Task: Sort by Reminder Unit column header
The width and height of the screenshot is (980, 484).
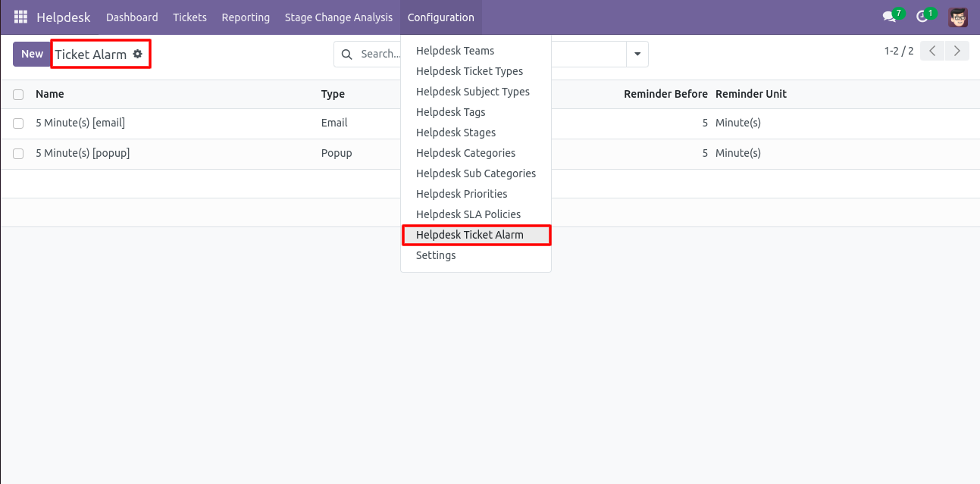Action: click(x=751, y=94)
